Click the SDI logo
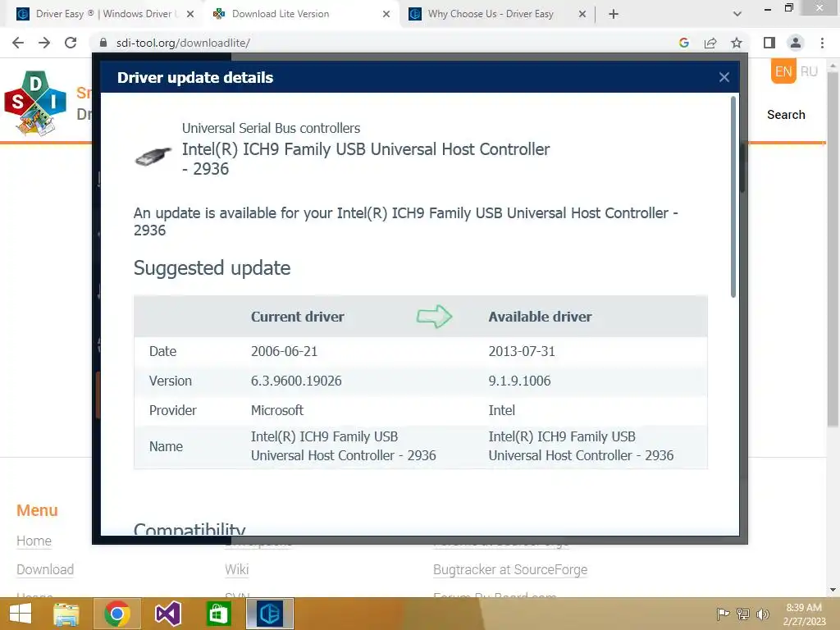This screenshot has height=630, width=840. coord(35,103)
